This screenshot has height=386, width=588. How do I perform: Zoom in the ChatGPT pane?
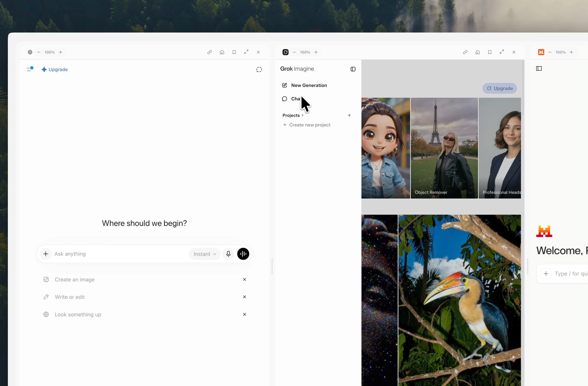click(61, 52)
